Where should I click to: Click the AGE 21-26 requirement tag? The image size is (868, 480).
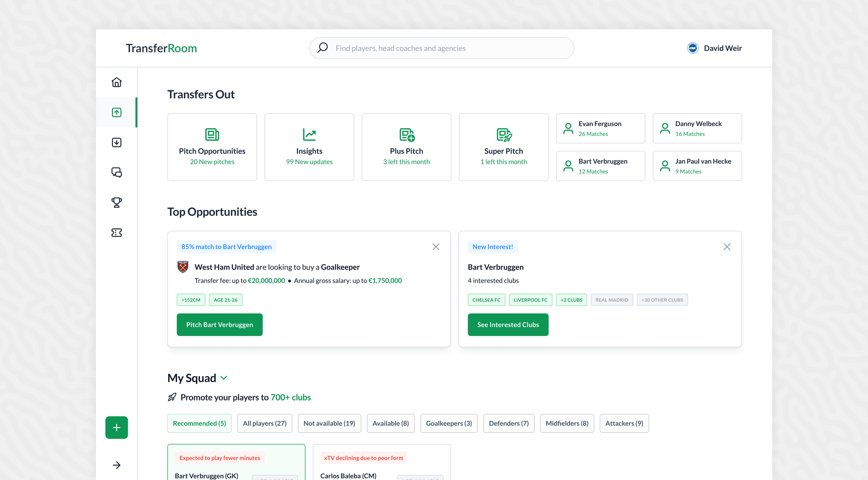(226, 300)
